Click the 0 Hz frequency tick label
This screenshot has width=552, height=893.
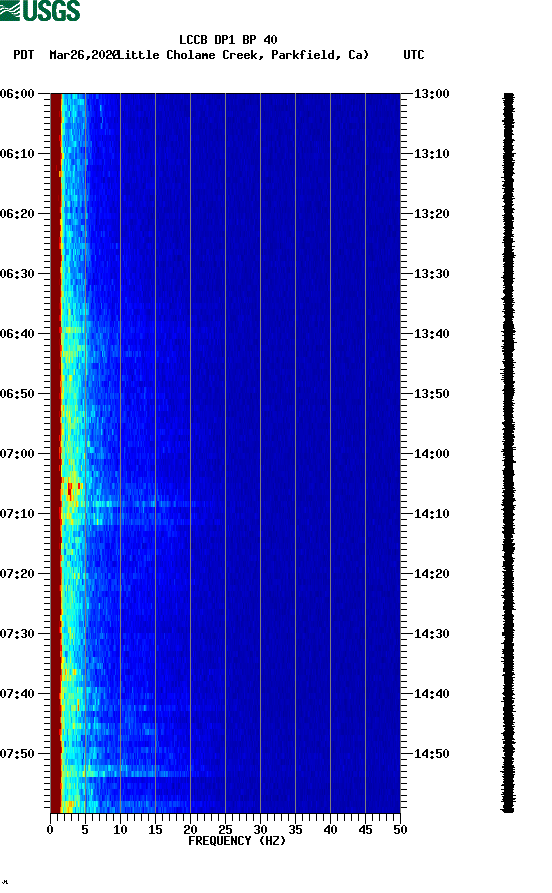[50, 830]
